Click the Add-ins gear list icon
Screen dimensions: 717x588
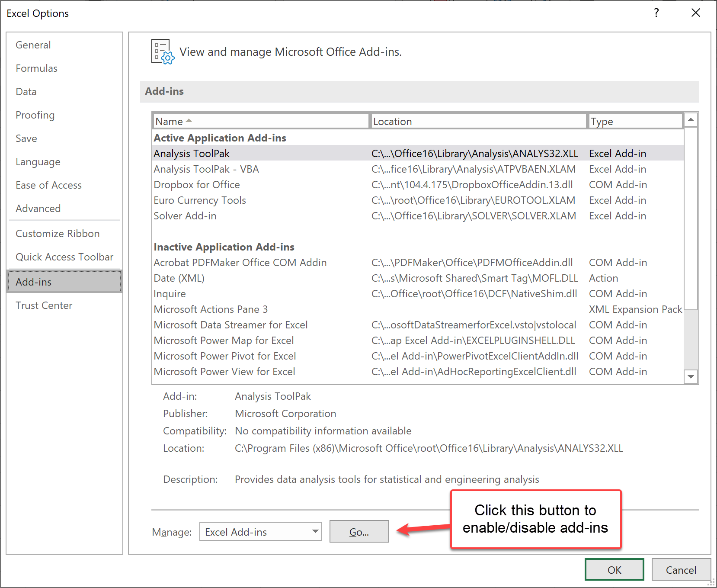[163, 52]
